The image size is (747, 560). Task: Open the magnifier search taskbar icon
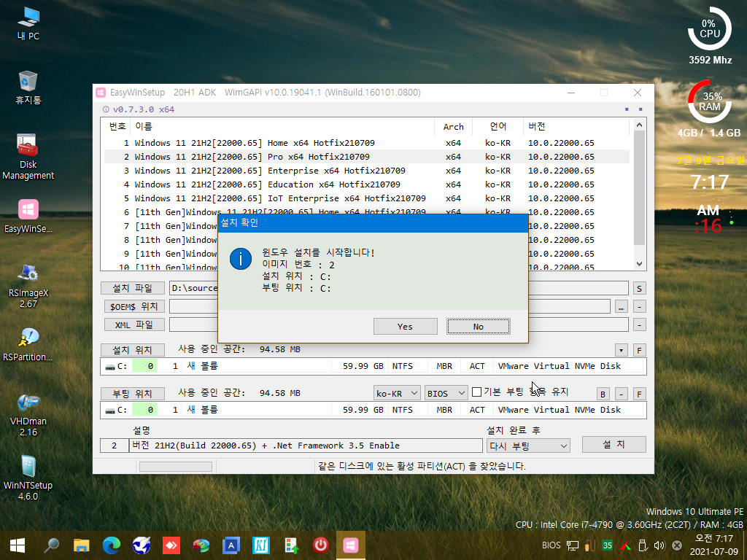pyautogui.click(x=51, y=545)
